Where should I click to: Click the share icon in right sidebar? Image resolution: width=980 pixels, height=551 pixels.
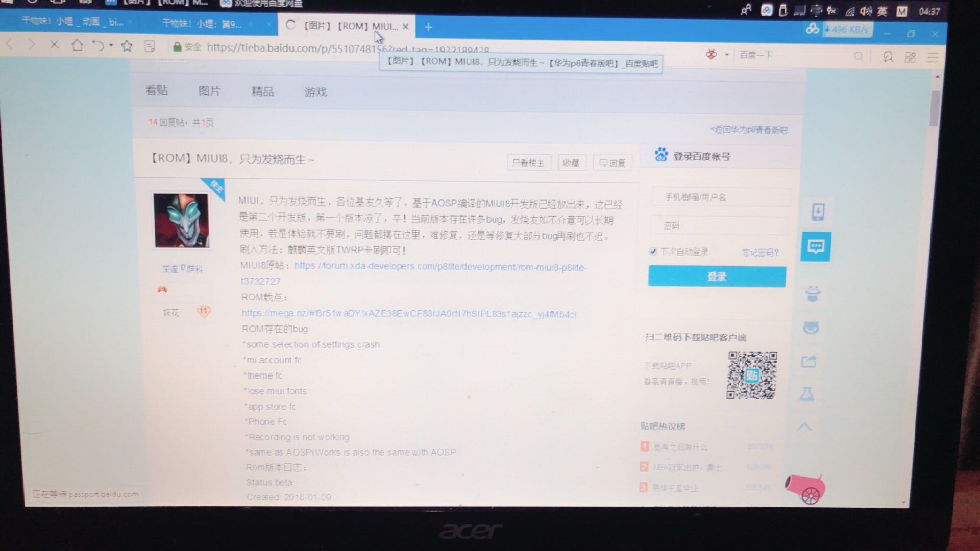(809, 362)
